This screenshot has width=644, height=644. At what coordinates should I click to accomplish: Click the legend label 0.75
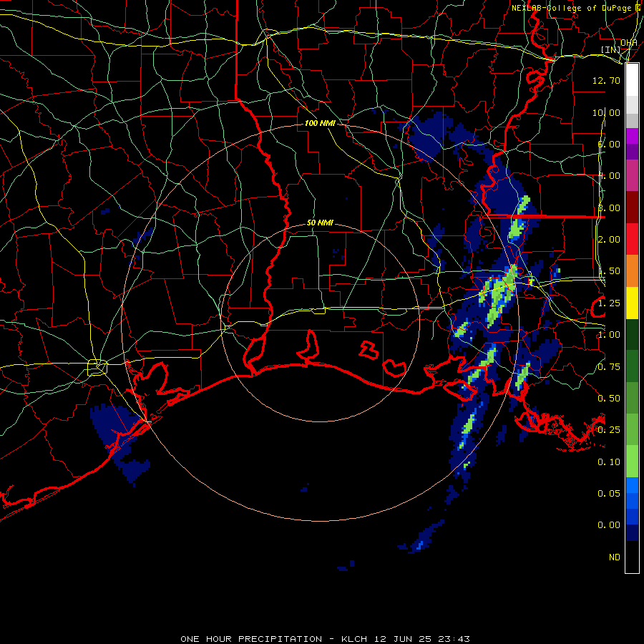(609, 367)
